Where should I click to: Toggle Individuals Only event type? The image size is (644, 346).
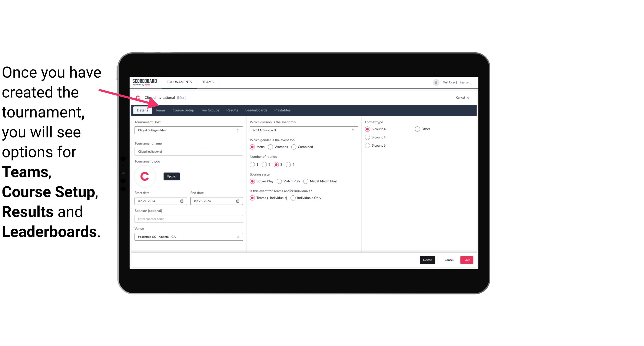click(x=293, y=198)
